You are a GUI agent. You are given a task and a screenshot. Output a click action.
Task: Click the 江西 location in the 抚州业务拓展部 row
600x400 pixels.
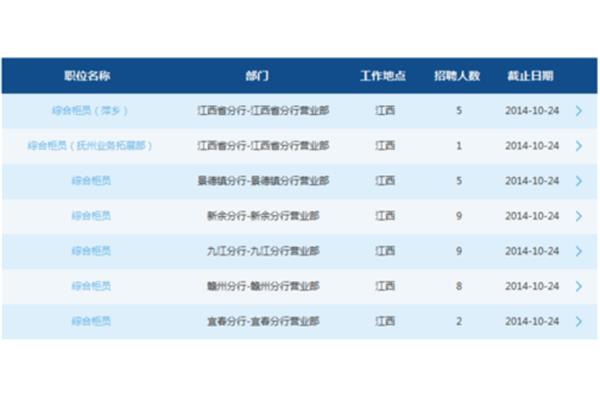pyautogui.click(x=385, y=145)
